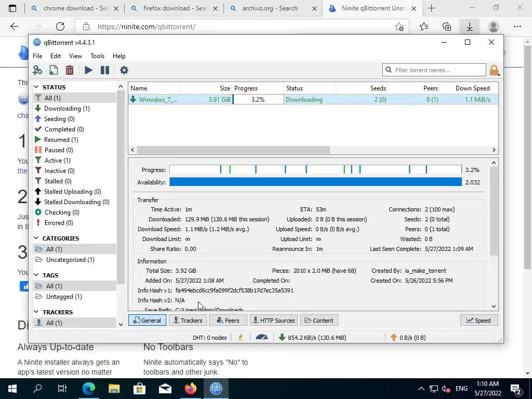
Task: Sort torrents by the Progress column
Action: 258,88
